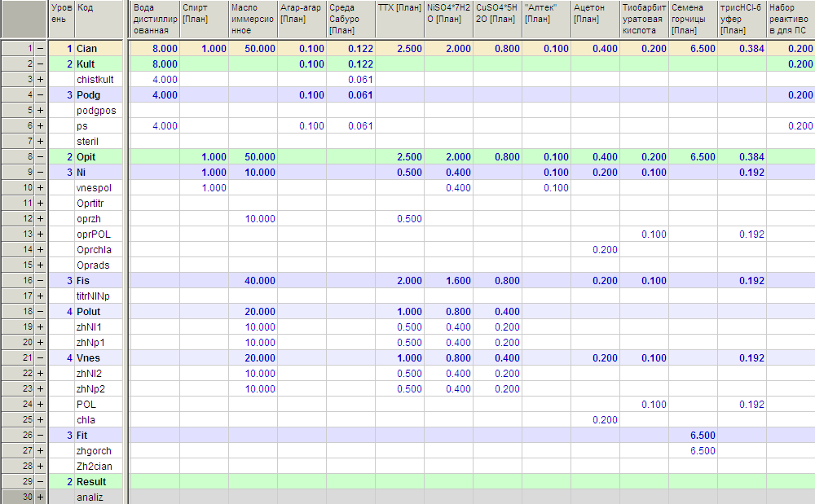Collapse the Podg row 4 minus button
The width and height of the screenshot is (815, 504).
[x=41, y=95]
